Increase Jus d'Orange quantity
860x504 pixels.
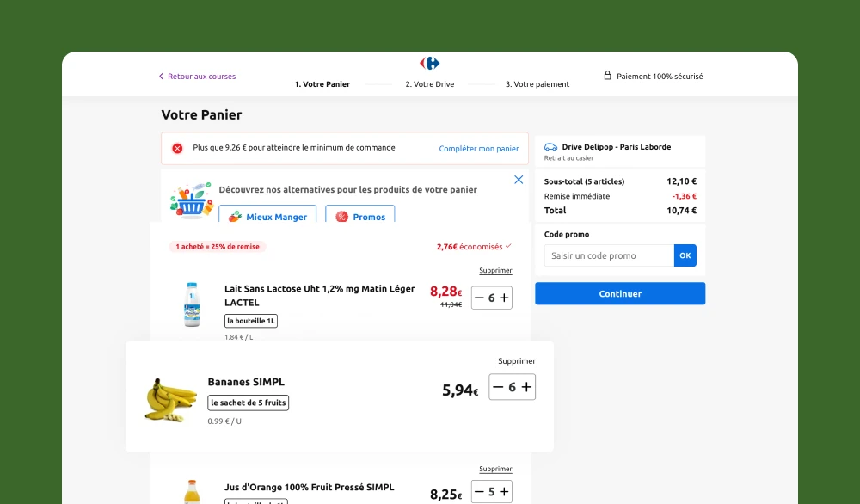pos(504,492)
